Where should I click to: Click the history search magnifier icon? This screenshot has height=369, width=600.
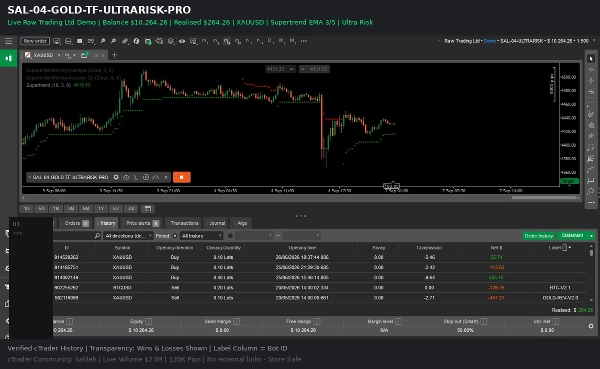[97, 236]
